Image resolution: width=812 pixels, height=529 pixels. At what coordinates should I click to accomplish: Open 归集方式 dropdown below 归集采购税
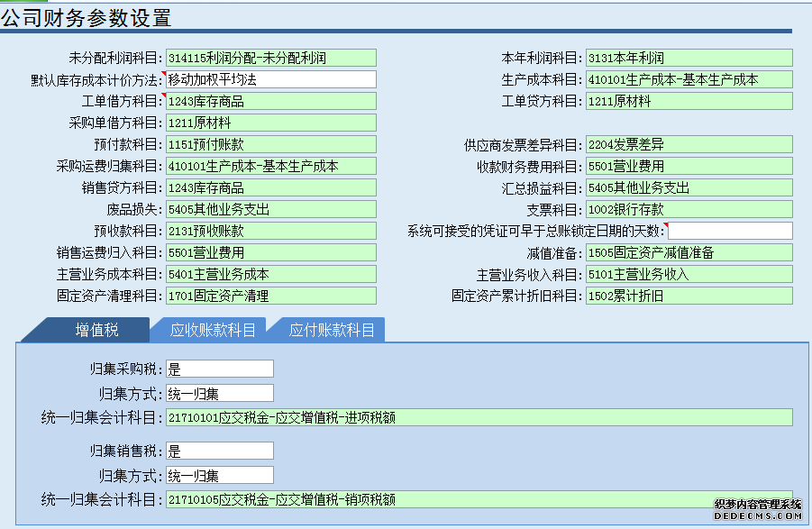click(219, 393)
